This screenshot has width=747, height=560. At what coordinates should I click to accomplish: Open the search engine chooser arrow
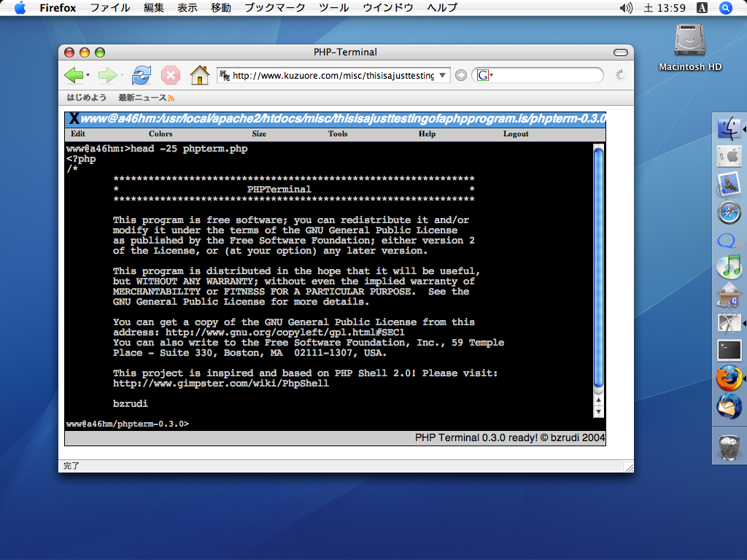491,75
